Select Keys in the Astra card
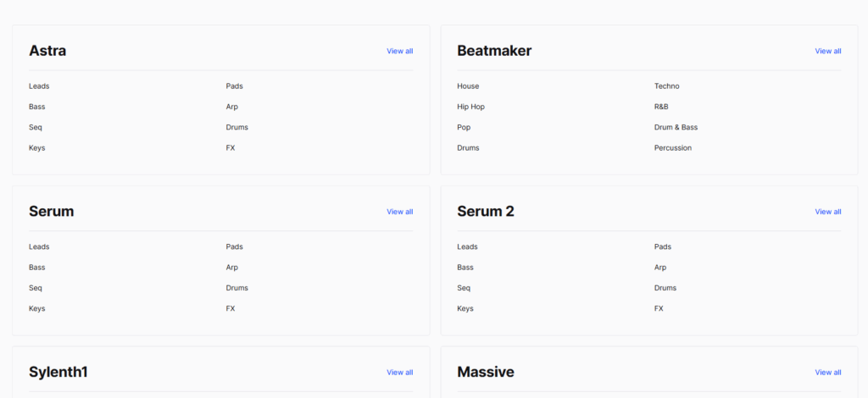Screen dimensions: 868x398 [37, 148]
